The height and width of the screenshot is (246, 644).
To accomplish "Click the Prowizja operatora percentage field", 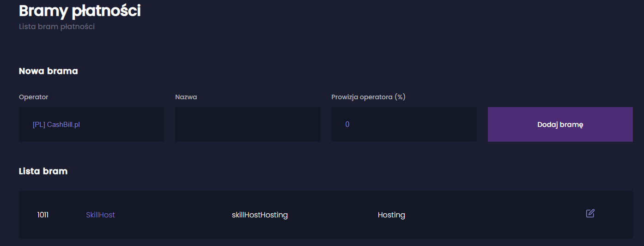I will 404,125.
